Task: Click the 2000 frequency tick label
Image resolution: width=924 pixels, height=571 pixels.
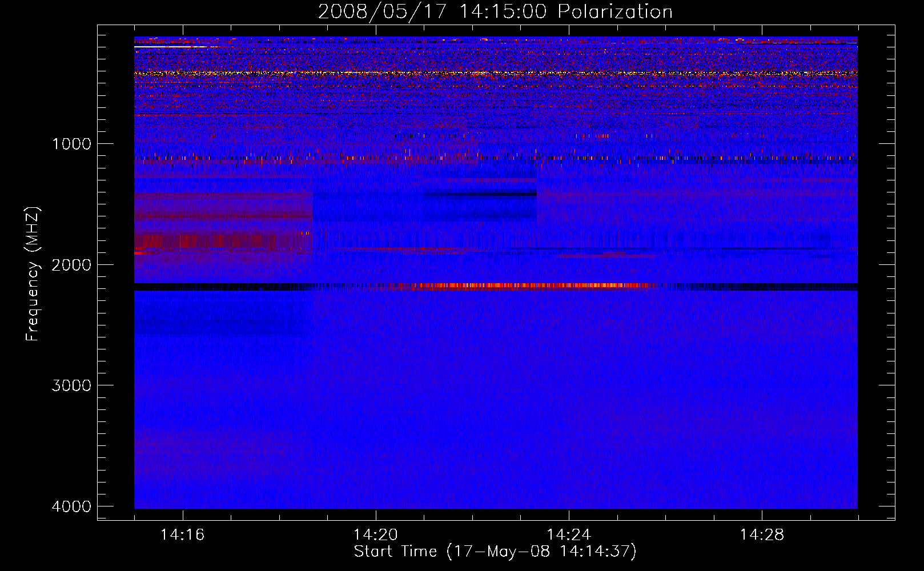Action: (x=71, y=265)
